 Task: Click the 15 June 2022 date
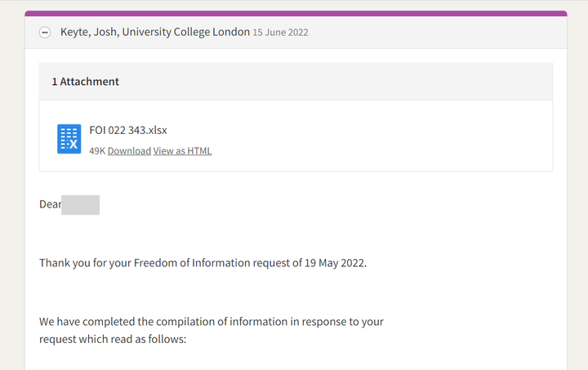(280, 33)
